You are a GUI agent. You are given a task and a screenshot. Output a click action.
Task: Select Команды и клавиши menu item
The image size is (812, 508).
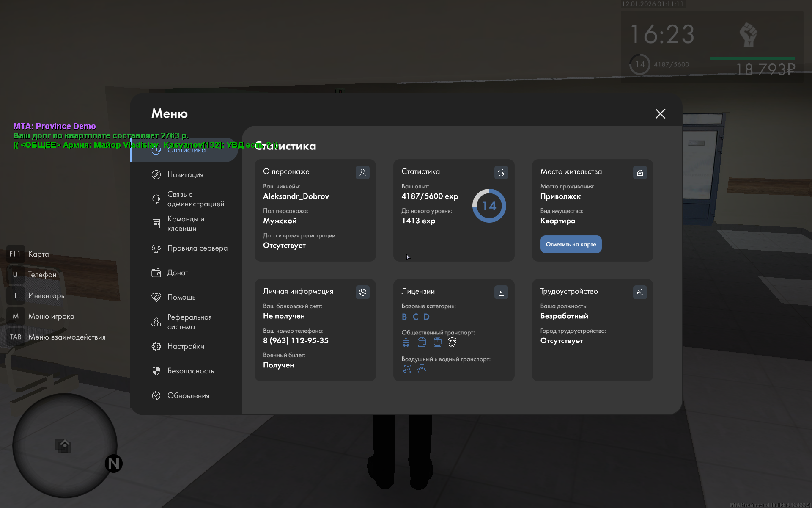(x=185, y=224)
